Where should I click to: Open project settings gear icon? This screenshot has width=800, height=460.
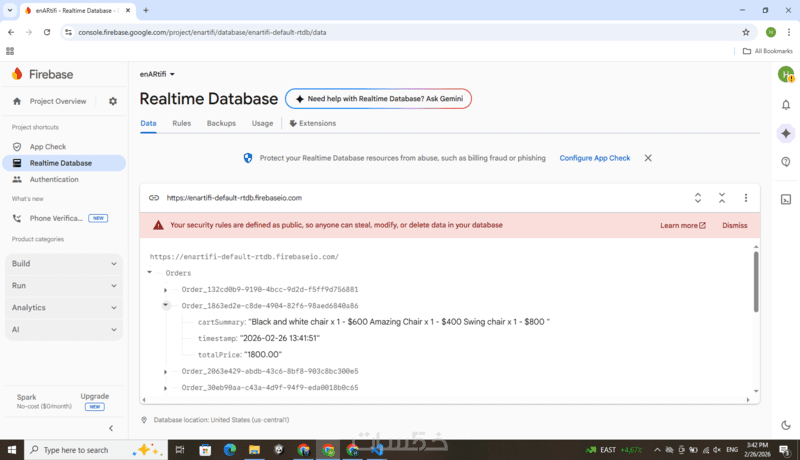[x=113, y=101]
